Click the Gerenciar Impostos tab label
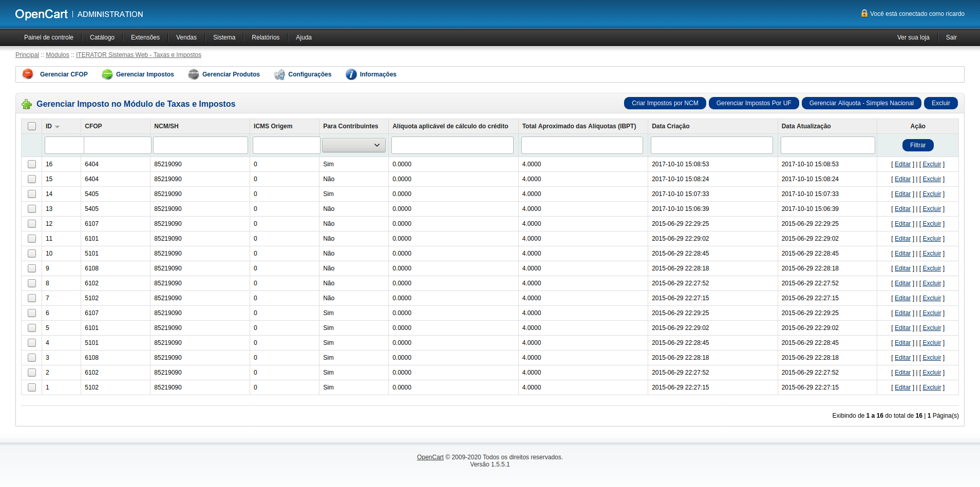 tap(145, 74)
